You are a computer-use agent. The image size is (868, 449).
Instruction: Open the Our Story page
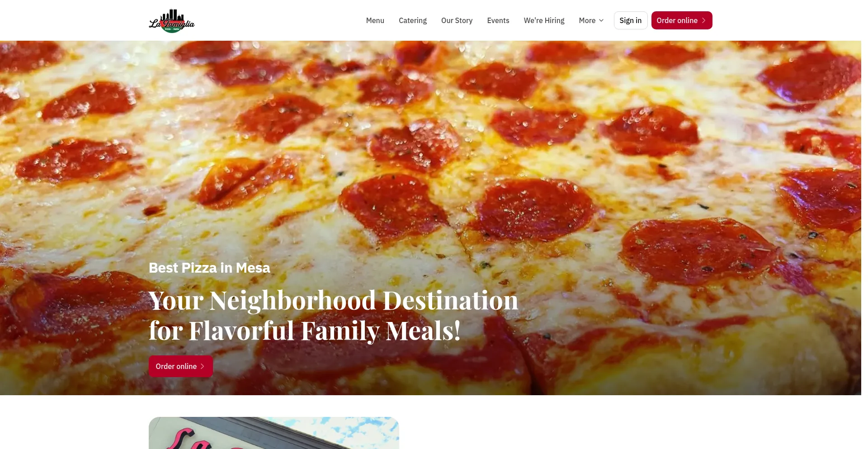[457, 20]
